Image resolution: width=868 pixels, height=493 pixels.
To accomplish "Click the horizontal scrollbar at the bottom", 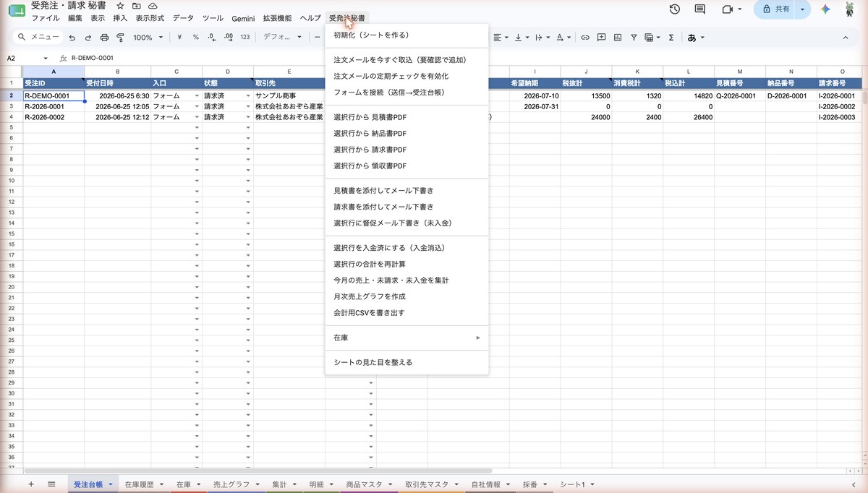I will click(x=257, y=471).
